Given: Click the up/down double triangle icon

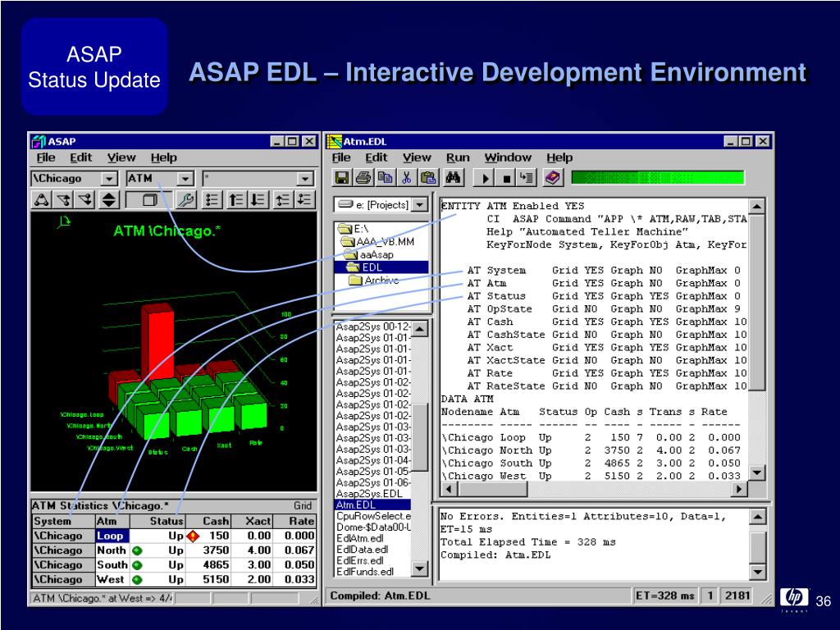Looking at the screenshot, I should coord(109,200).
